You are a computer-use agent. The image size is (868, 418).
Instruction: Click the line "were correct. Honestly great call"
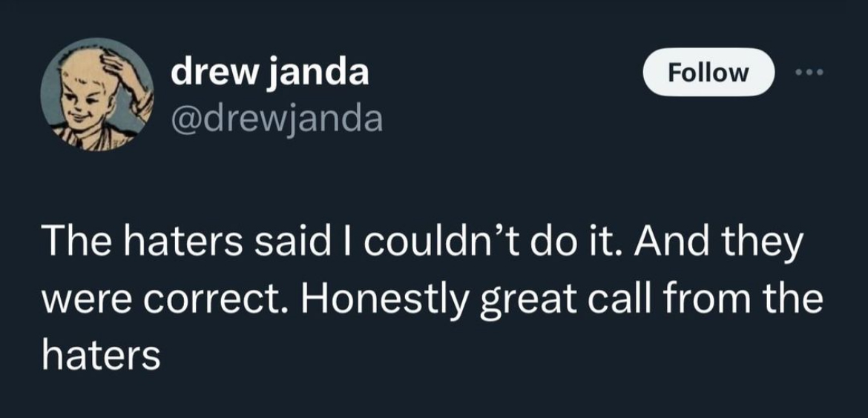point(430,300)
